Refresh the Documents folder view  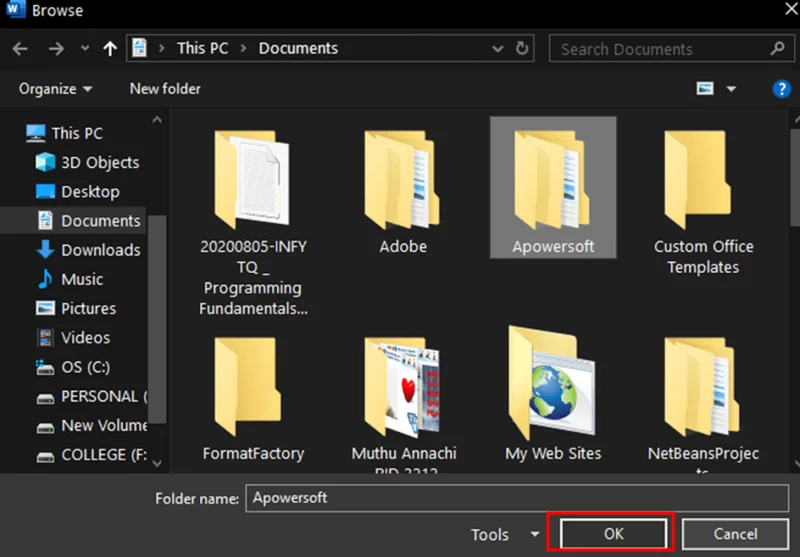521,48
